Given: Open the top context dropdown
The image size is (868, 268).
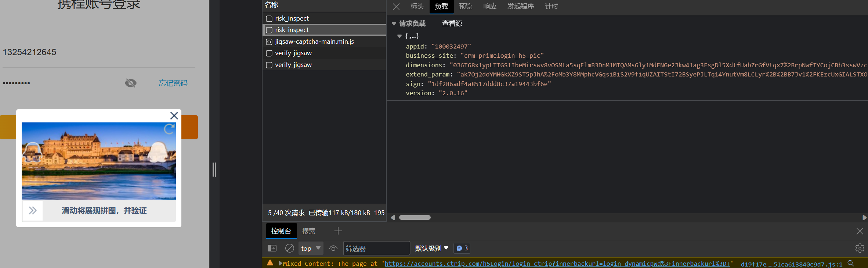Looking at the screenshot, I should (x=311, y=248).
